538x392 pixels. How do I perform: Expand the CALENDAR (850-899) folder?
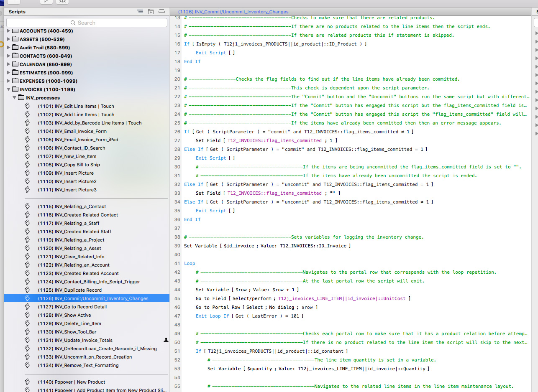pyautogui.click(x=9, y=64)
